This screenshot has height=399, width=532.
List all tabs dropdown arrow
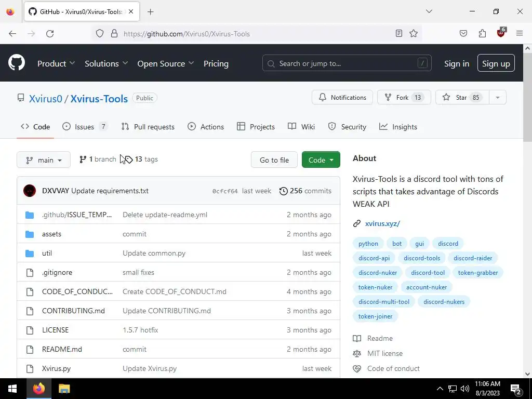[x=429, y=11]
